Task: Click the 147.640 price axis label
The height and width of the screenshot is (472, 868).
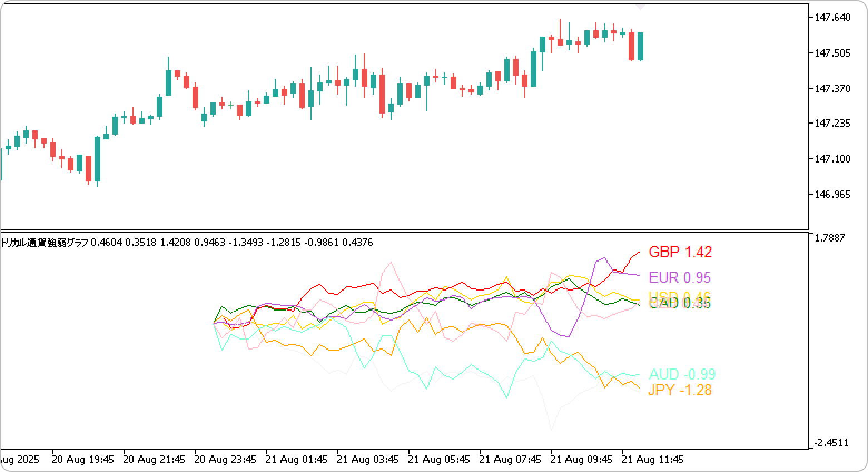Action: (832, 18)
